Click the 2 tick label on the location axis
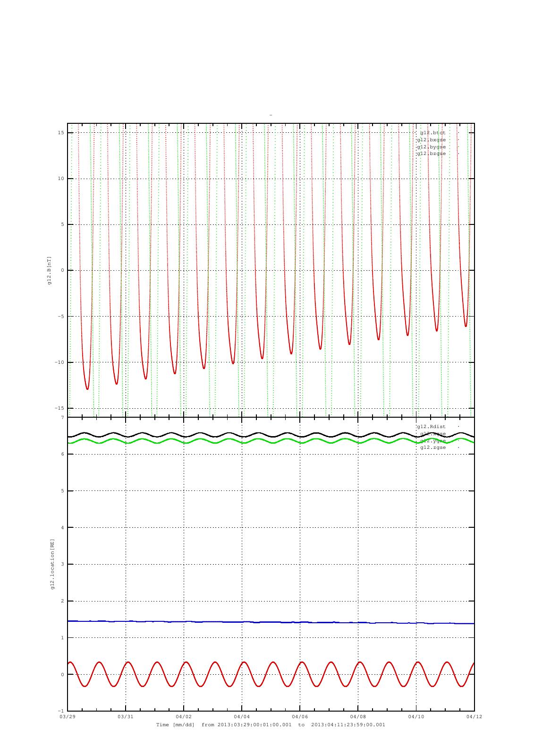Viewport: 534px width, 756px height. [x=62, y=601]
